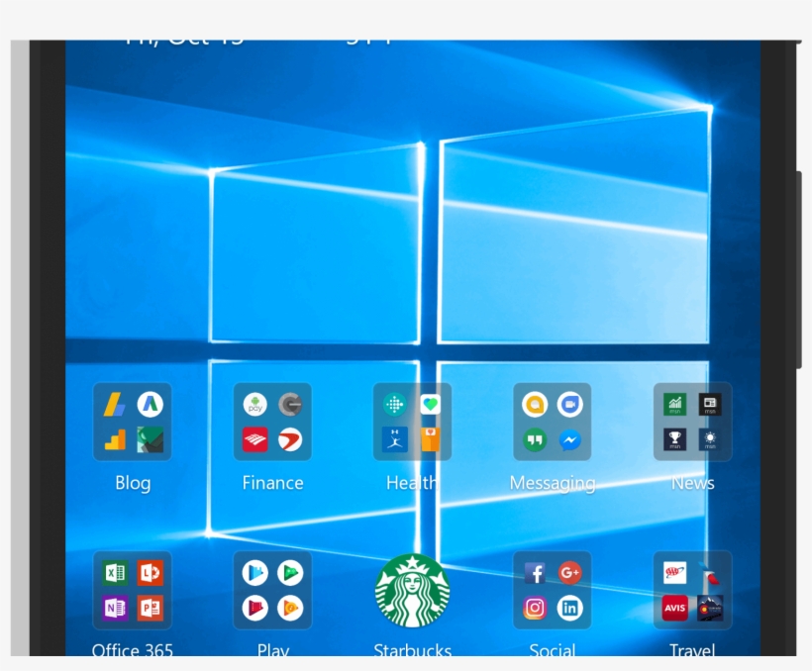812x671 pixels.
Task: Tap the Google AdSense icon in Blog folder
Action: point(115,405)
